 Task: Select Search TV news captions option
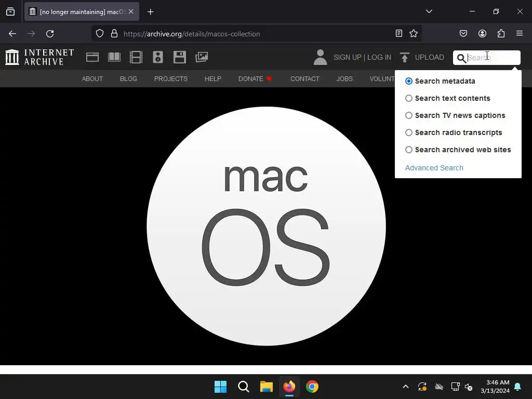(409, 115)
